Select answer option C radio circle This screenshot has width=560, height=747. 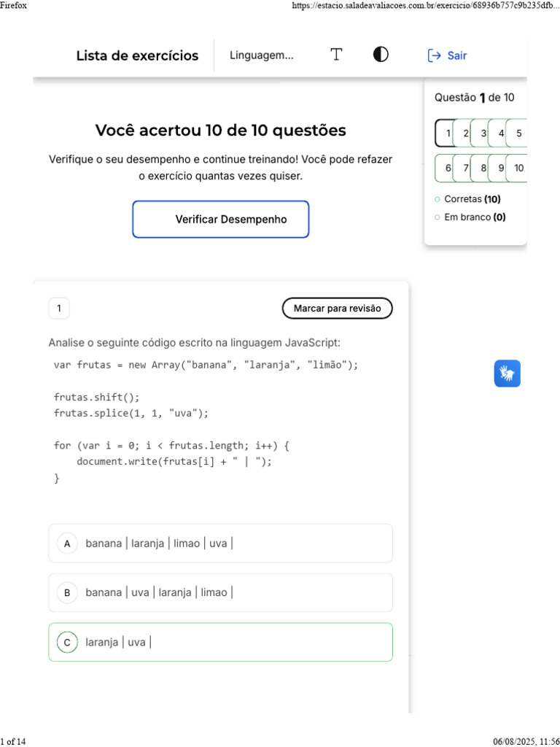(x=67, y=642)
